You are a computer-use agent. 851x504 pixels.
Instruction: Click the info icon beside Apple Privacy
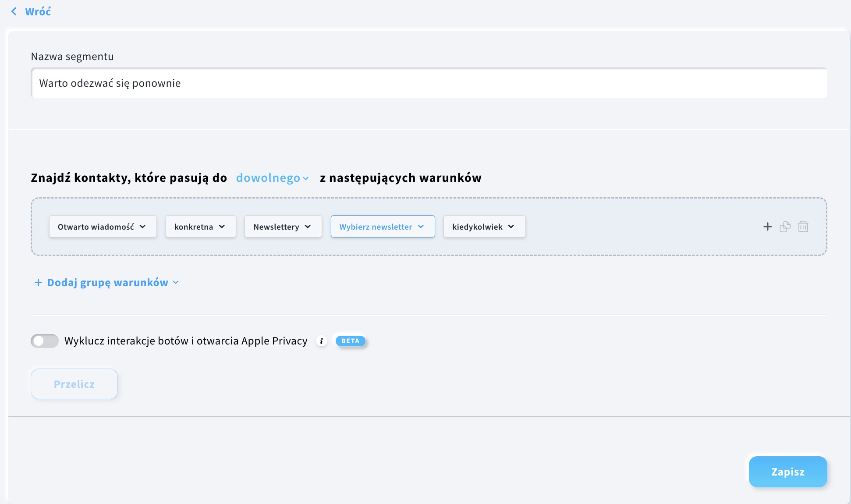coord(322,341)
